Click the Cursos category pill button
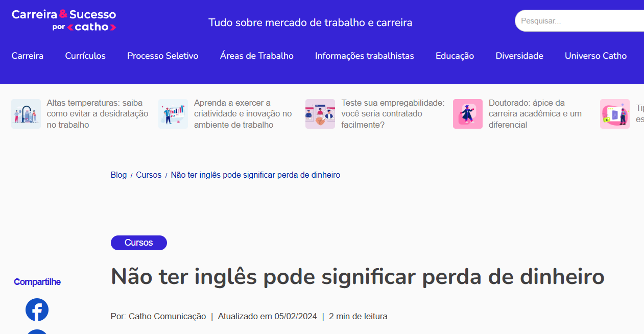644x334 pixels. 138,243
